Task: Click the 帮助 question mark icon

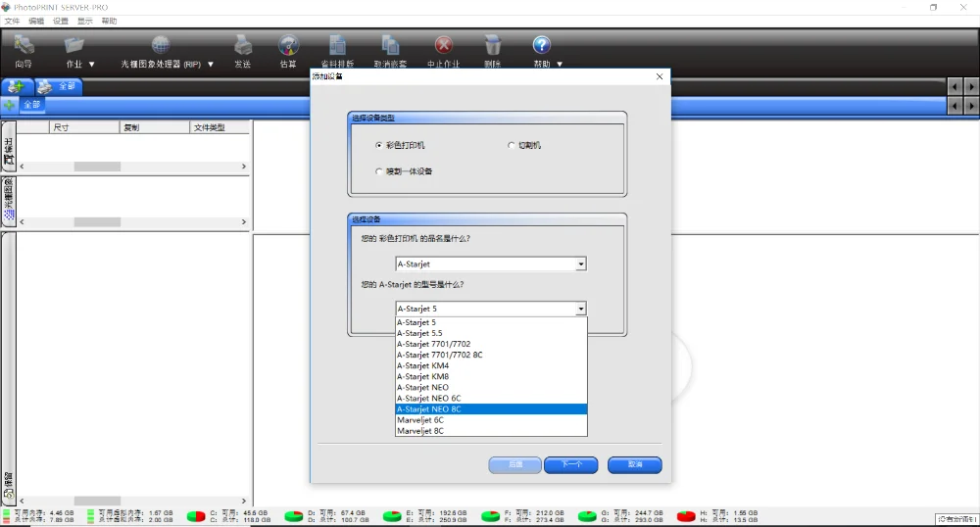Action: pos(541,45)
